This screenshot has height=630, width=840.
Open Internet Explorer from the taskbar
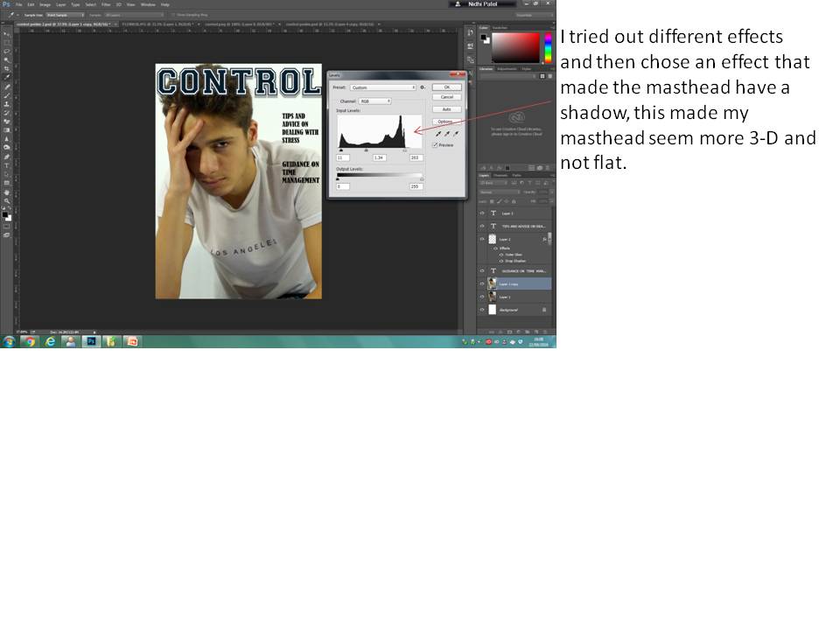[x=50, y=341]
